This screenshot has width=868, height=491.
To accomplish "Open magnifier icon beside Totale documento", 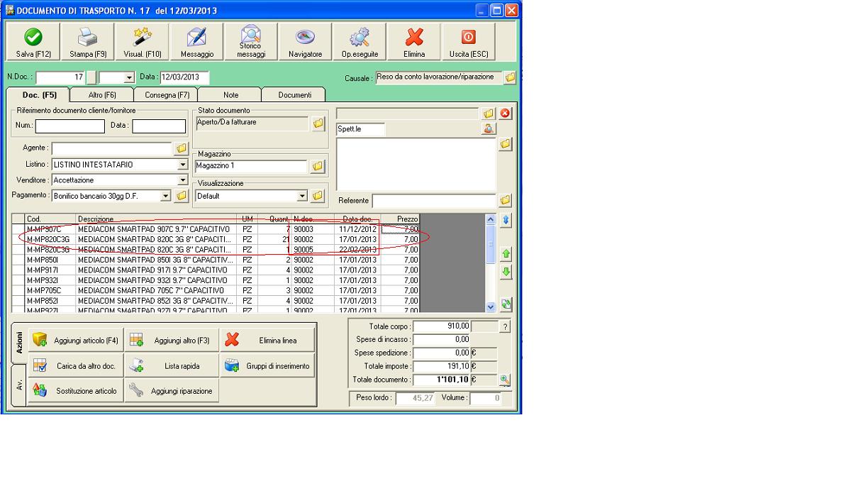I will [x=505, y=380].
